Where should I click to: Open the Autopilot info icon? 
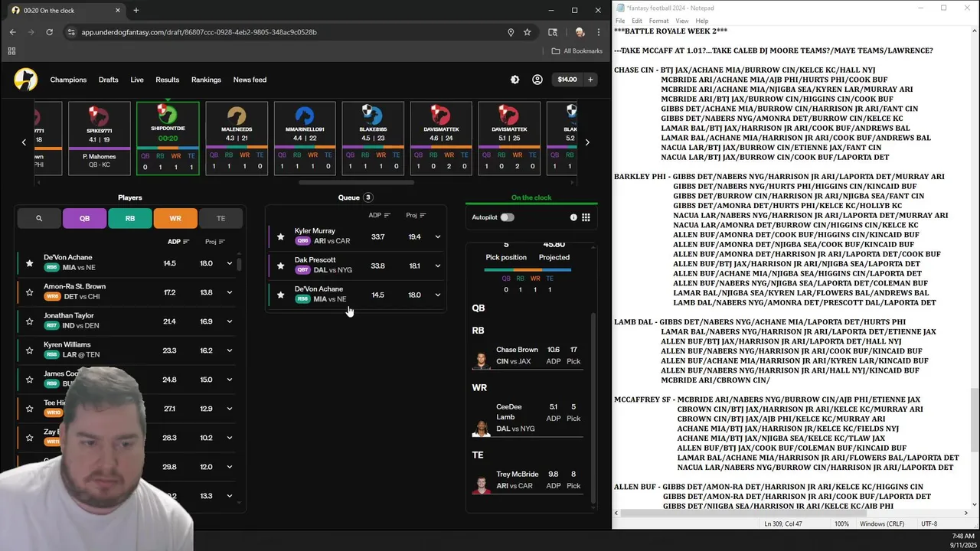click(573, 217)
